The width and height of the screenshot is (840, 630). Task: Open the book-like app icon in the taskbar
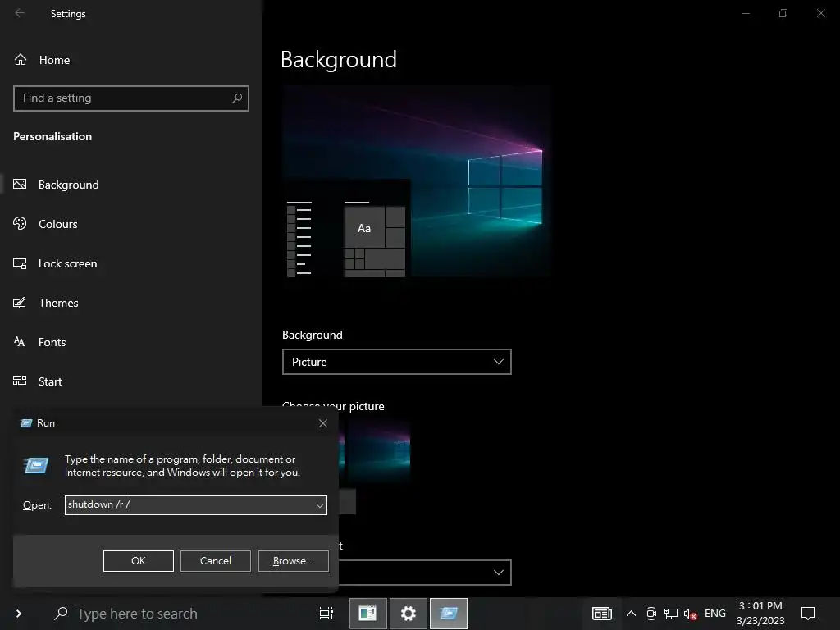click(368, 614)
